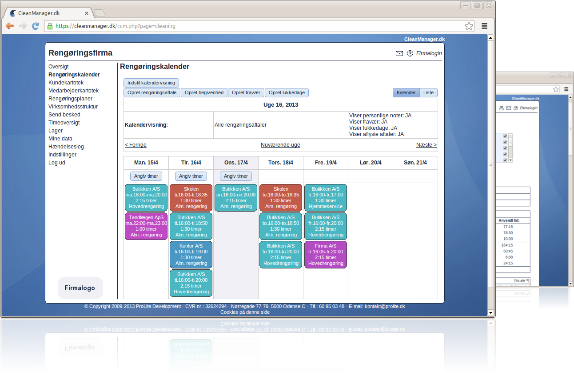Click the green SSL padlock icon
Screen dimensions: 574x392
[50, 26]
